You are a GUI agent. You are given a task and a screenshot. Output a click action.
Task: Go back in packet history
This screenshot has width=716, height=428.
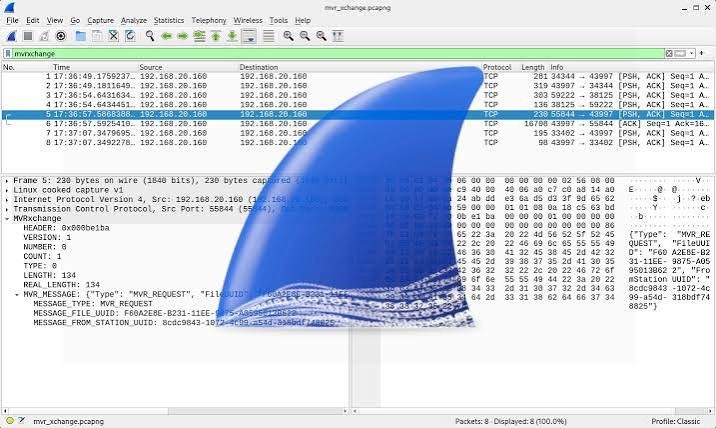click(x=166, y=36)
